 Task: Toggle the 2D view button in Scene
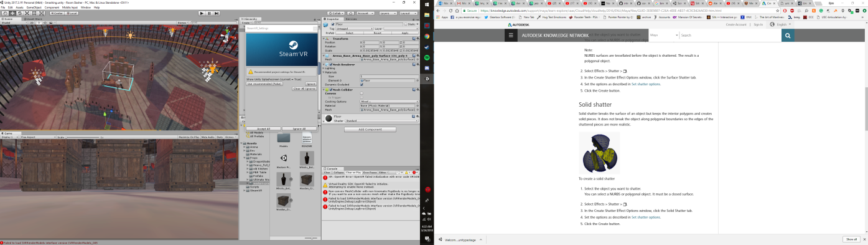[32, 22]
